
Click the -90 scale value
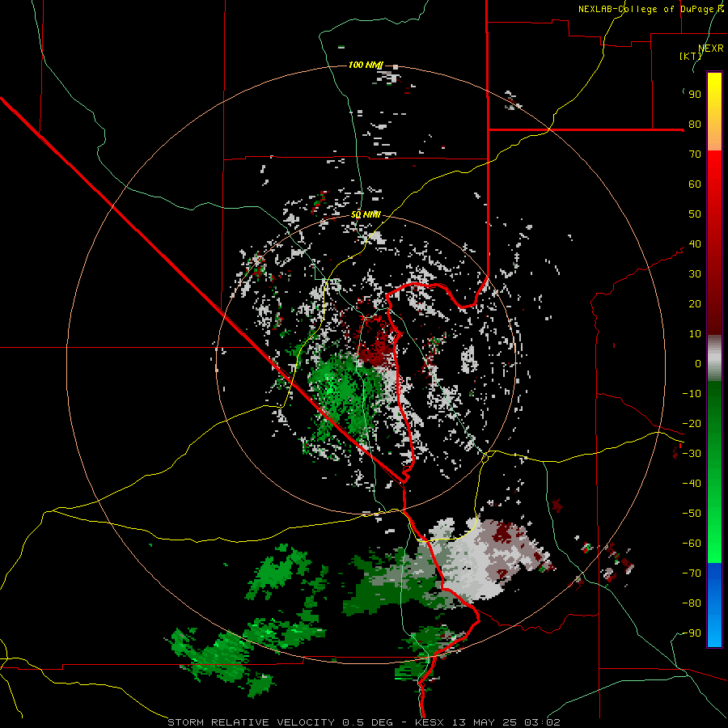pos(692,633)
